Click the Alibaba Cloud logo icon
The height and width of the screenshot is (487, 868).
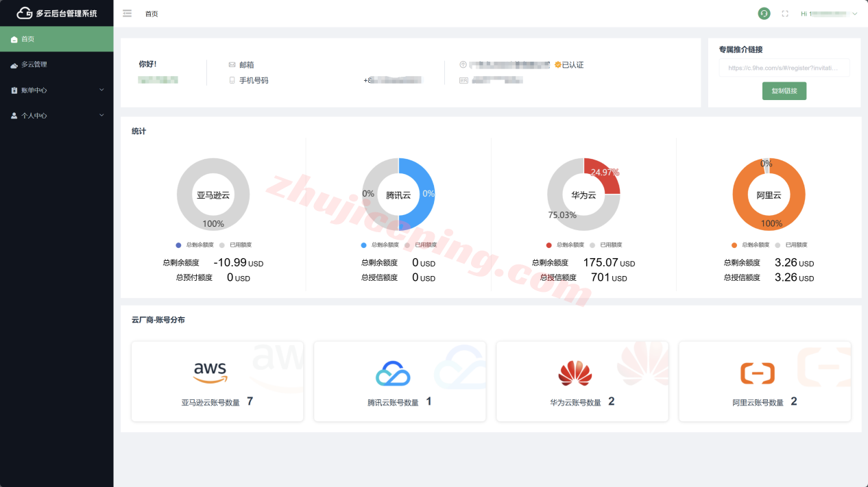[x=758, y=373]
